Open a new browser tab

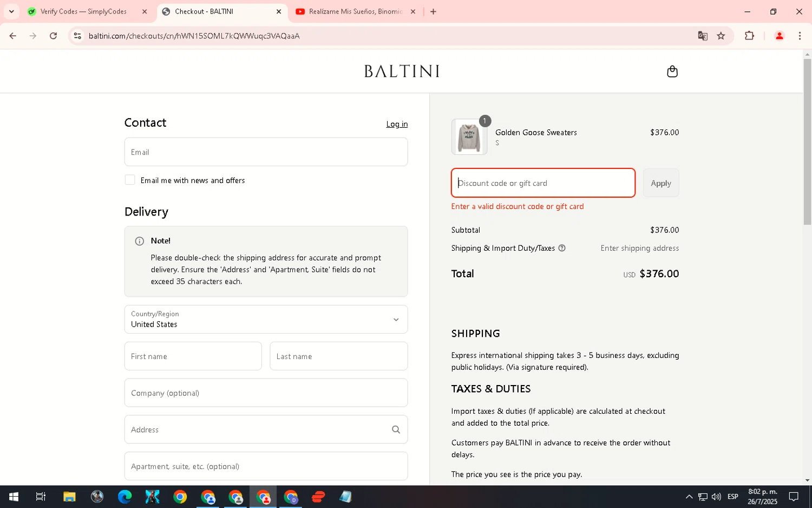(x=433, y=11)
